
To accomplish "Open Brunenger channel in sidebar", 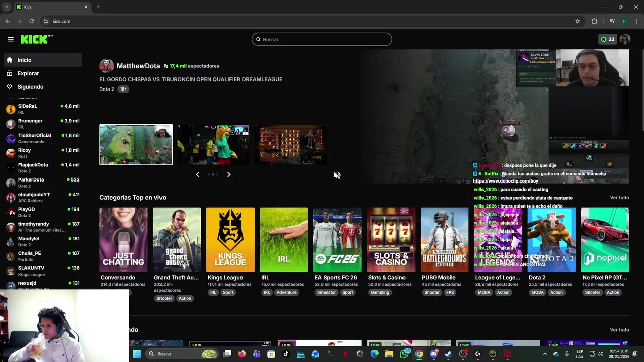I will (x=43, y=124).
